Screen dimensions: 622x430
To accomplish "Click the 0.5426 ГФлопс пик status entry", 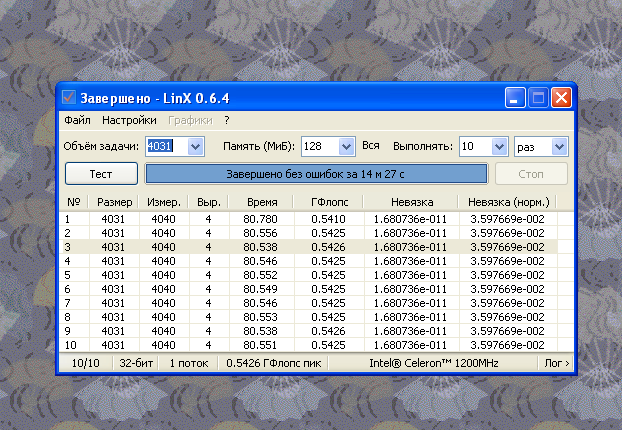I will [x=274, y=363].
